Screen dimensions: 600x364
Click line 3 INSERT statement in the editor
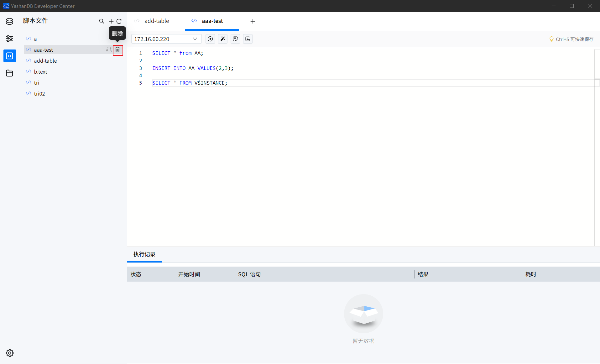click(x=193, y=68)
